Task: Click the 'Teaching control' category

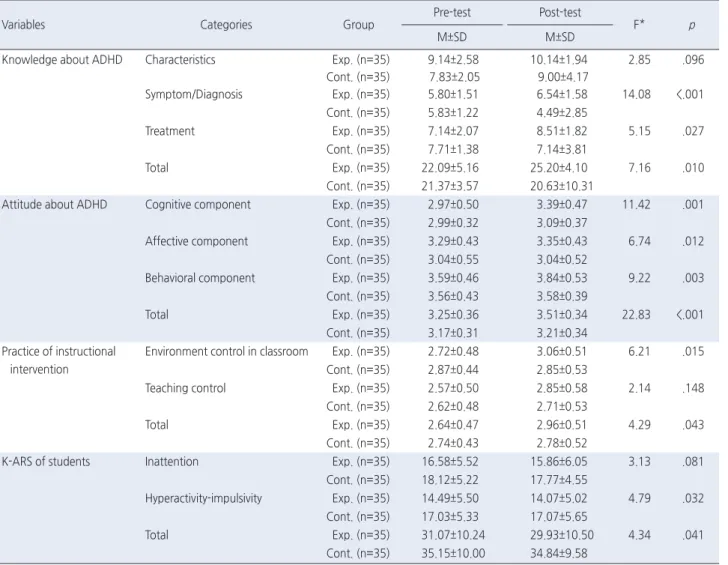Action: [x=185, y=388]
